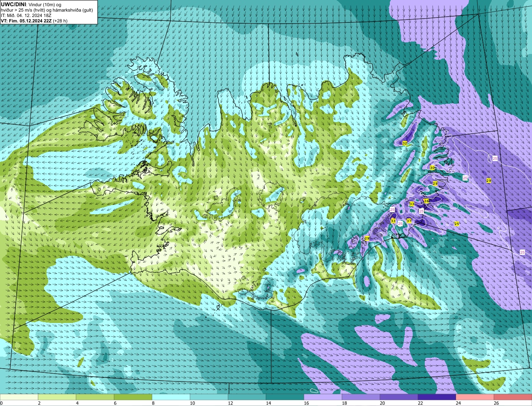Click the legend tick label 26
The image size is (532, 406).
pos(496,403)
